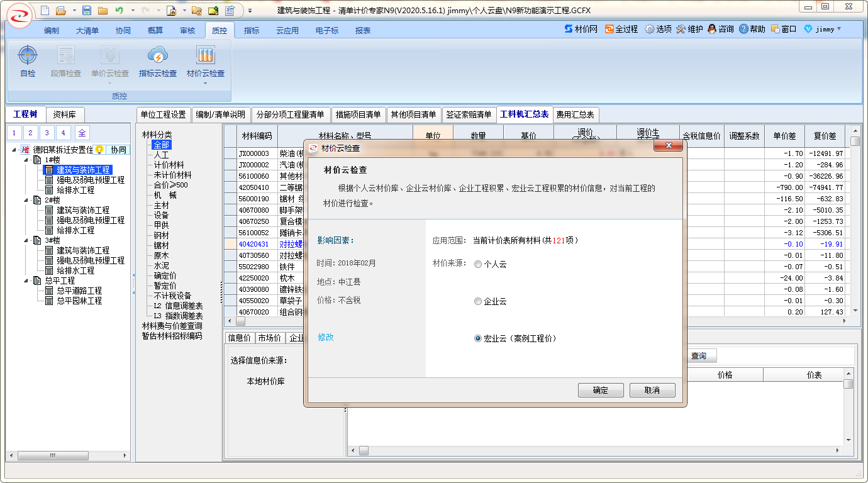Click the new document icon
868x483 pixels.
[44, 11]
